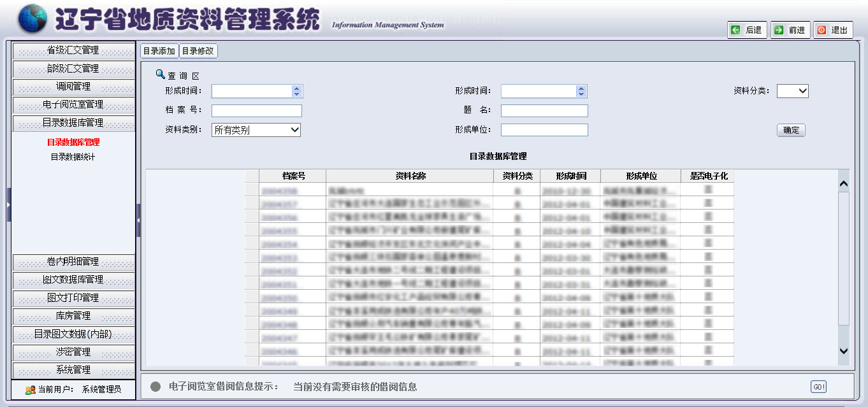The image size is (868, 407).
Task: Switch to the 目录添加 tab
Action: pos(159,51)
